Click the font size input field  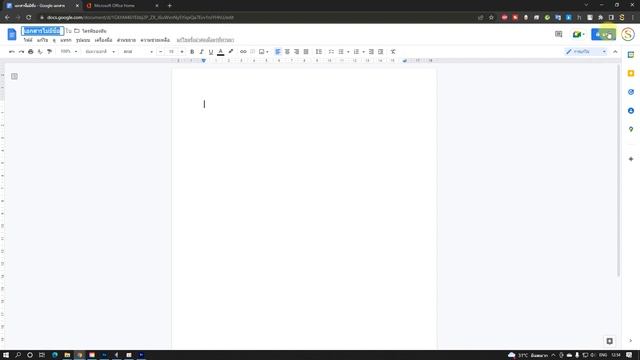171,52
